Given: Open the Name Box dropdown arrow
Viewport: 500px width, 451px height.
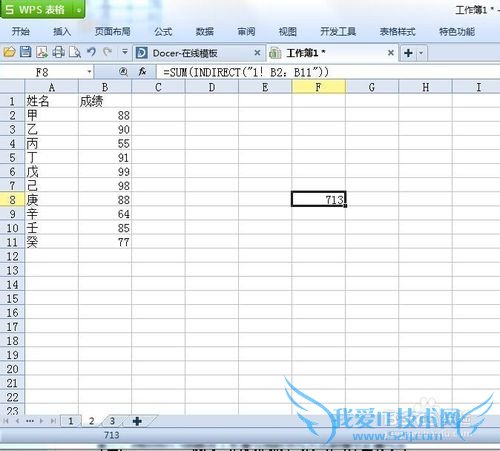Looking at the screenshot, I should coord(89,72).
